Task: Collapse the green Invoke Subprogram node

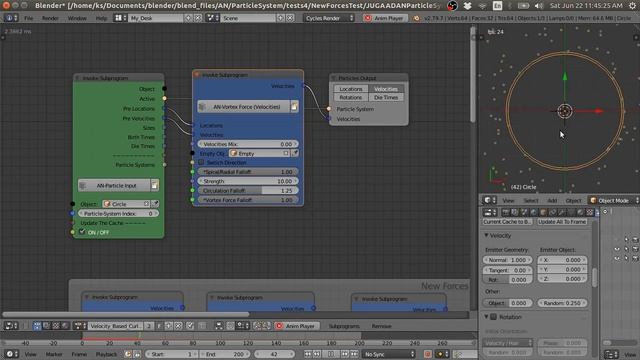Action: click(78, 78)
